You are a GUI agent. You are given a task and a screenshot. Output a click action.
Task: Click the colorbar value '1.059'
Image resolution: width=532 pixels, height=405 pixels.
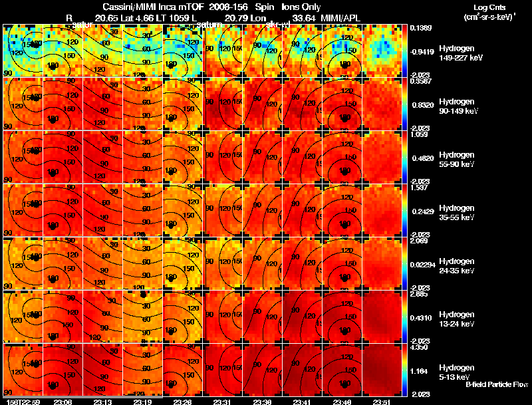[419, 134]
